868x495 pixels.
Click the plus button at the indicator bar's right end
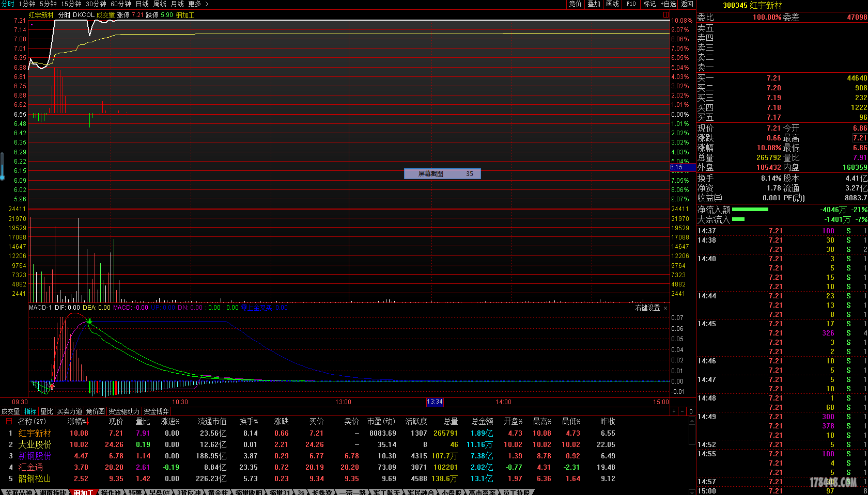(x=674, y=411)
